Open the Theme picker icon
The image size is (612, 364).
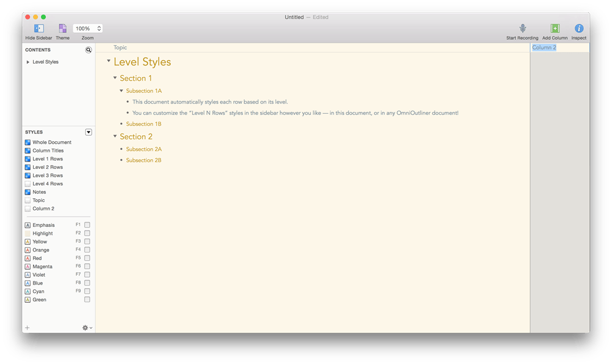(x=62, y=28)
